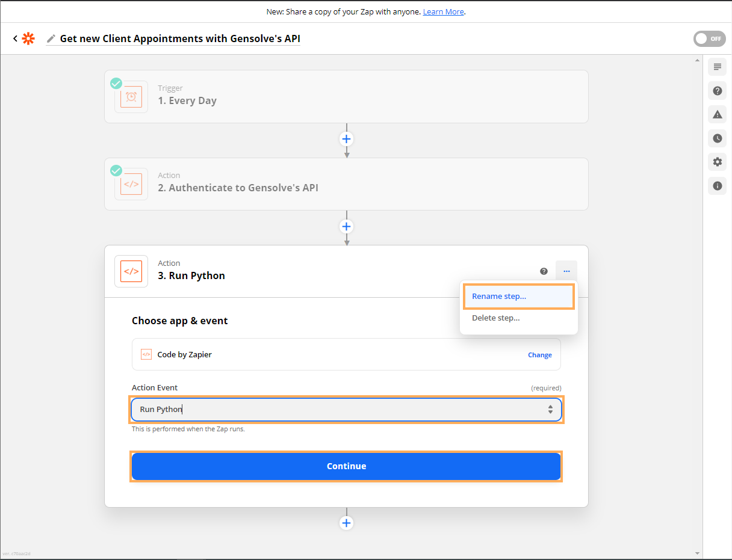Toggle the Zap ON/OFF switch

coord(709,38)
